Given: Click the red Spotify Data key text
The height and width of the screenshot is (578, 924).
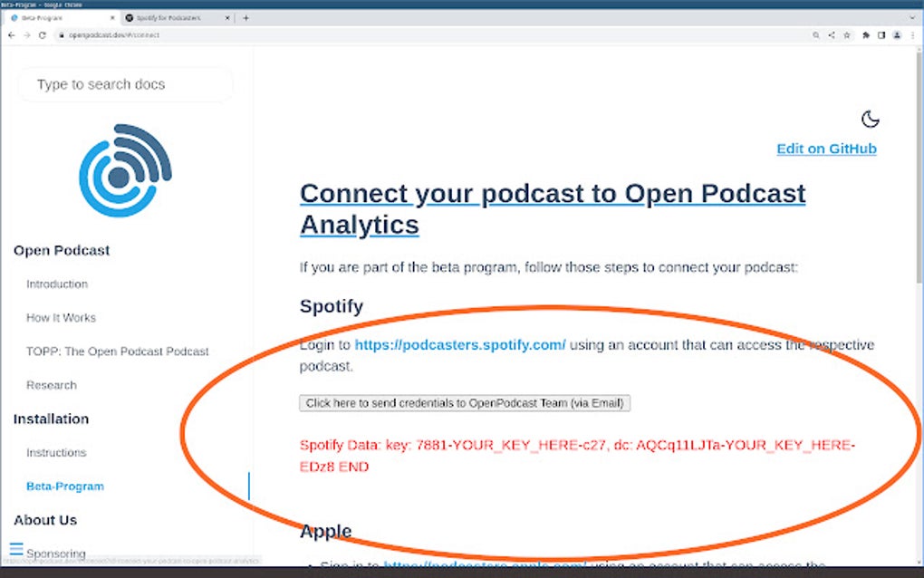Looking at the screenshot, I should click(x=577, y=456).
